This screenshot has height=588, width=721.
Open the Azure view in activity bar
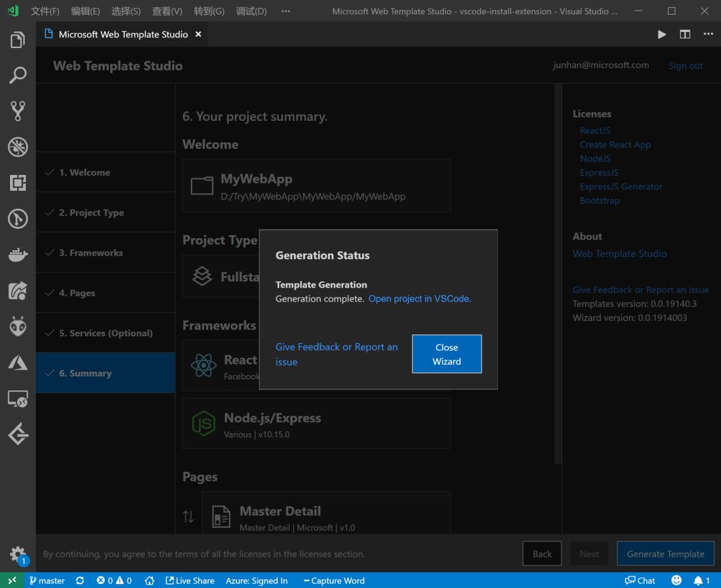(17, 362)
